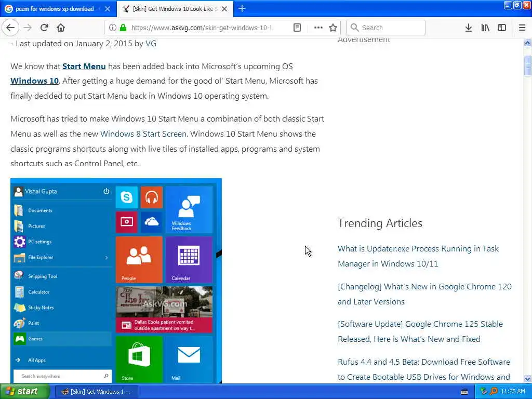Bookmark this page with the star
This screenshot has height=399, width=532.
coord(333,28)
